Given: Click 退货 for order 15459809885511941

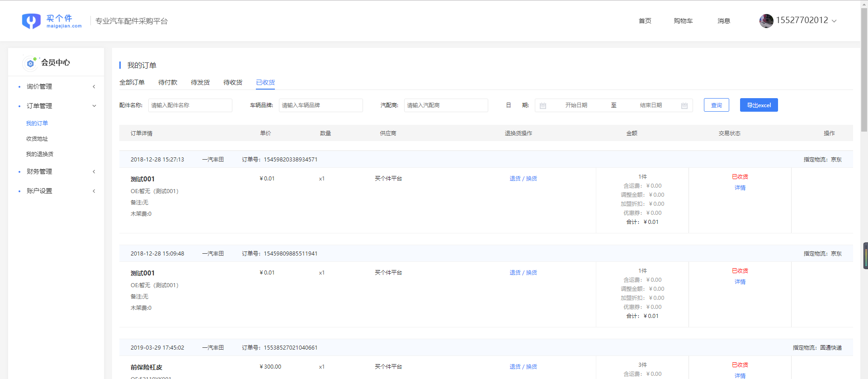Looking at the screenshot, I should tap(515, 273).
